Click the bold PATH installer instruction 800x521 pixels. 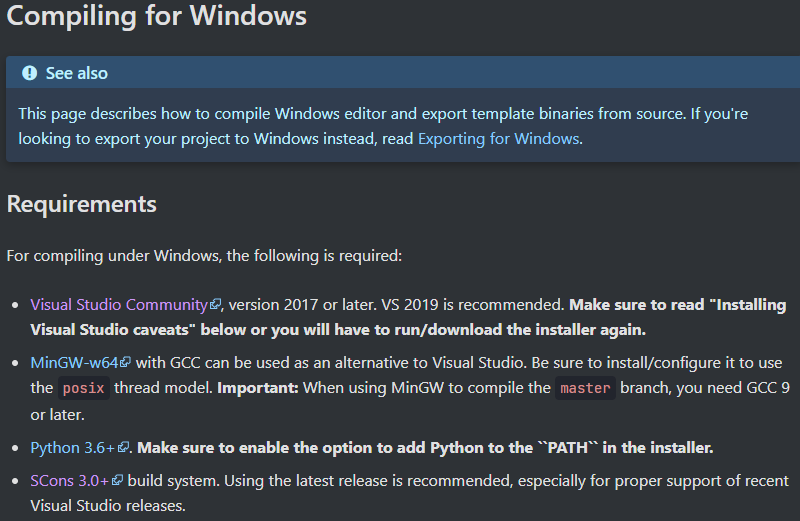(x=425, y=448)
